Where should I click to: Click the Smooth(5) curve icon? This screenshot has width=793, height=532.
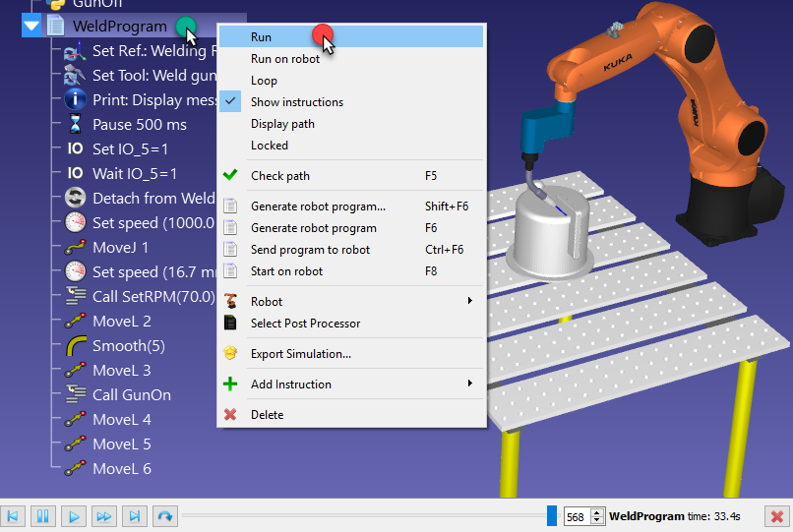click(74, 346)
